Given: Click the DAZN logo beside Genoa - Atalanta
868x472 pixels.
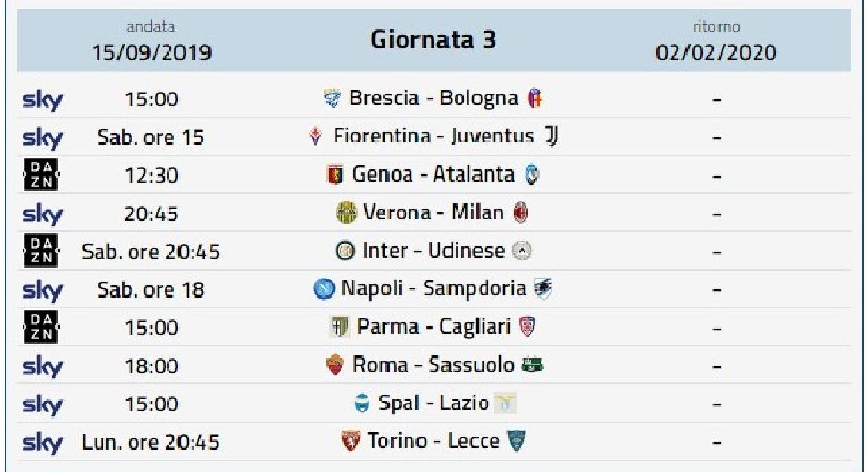Looking at the screenshot, I should [43, 175].
